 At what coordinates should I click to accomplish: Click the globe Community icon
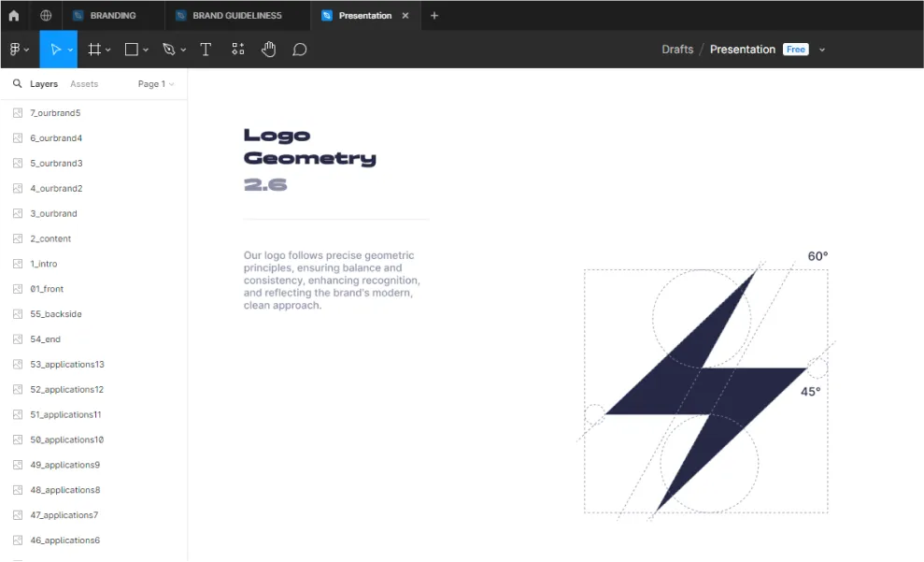click(46, 15)
